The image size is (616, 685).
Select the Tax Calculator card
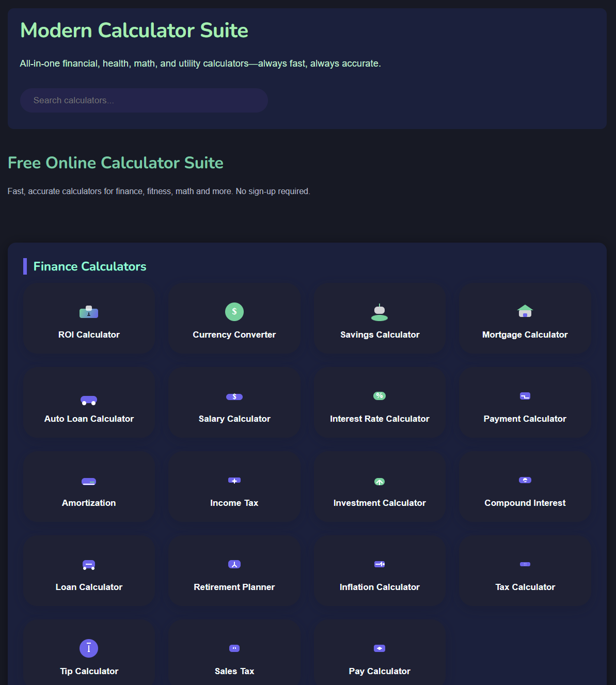pos(525,571)
